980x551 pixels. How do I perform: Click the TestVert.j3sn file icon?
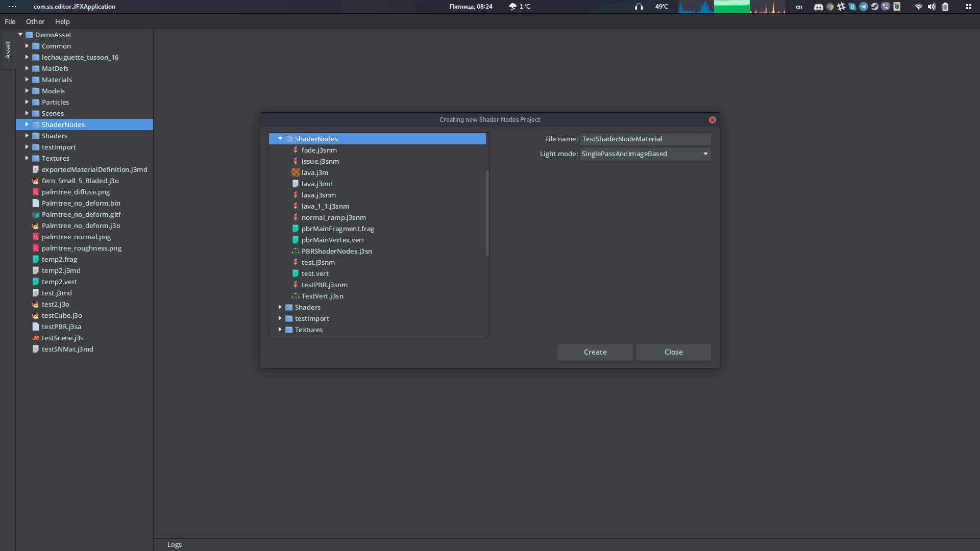pos(296,296)
